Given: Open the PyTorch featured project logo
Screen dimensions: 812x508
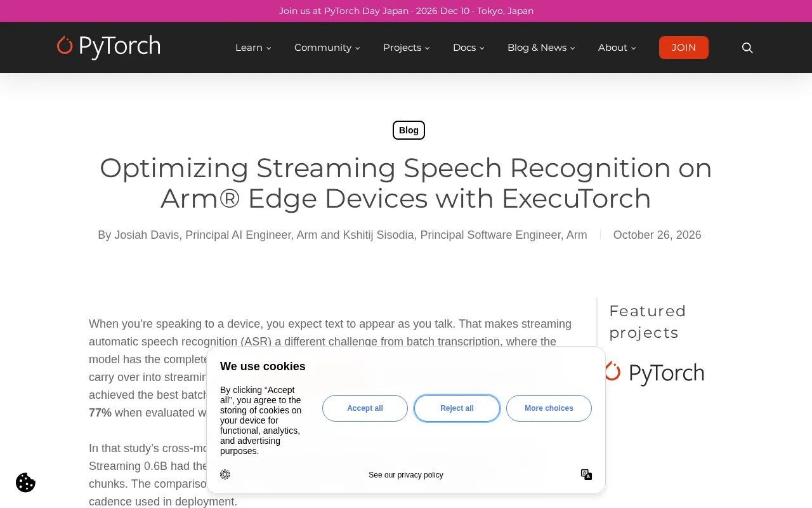Looking at the screenshot, I should pyautogui.click(x=653, y=373).
